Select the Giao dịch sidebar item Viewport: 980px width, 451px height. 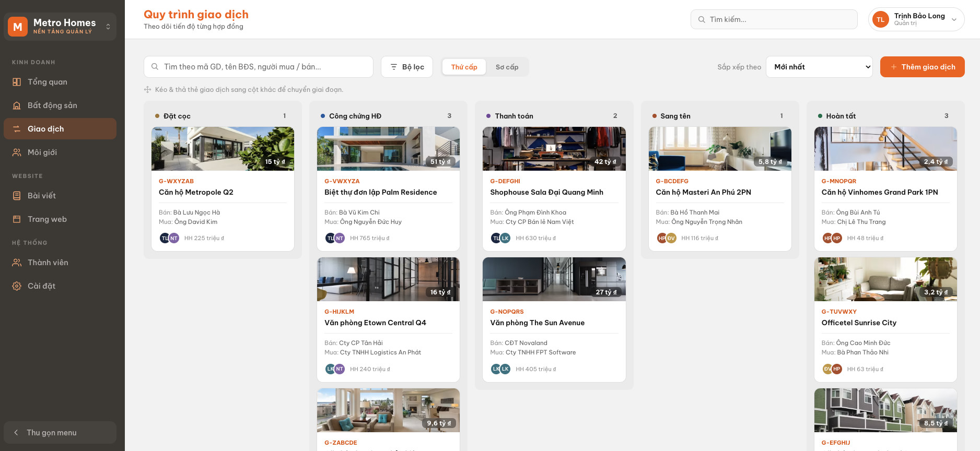pyautogui.click(x=60, y=129)
